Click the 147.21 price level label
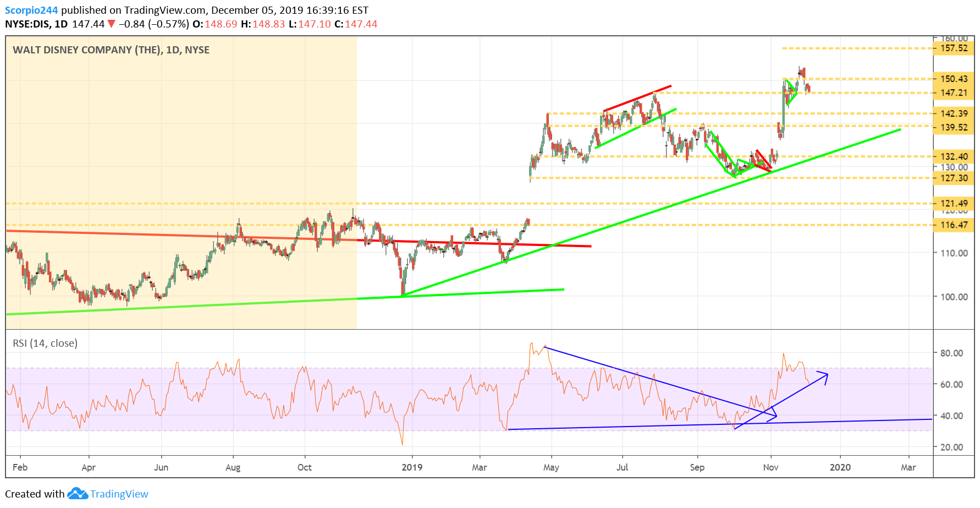 click(954, 92)
